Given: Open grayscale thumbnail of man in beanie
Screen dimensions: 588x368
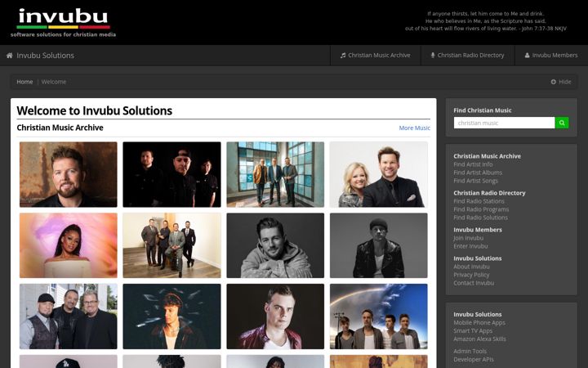Looking at the screenshot, I should [x=379, y=245].
